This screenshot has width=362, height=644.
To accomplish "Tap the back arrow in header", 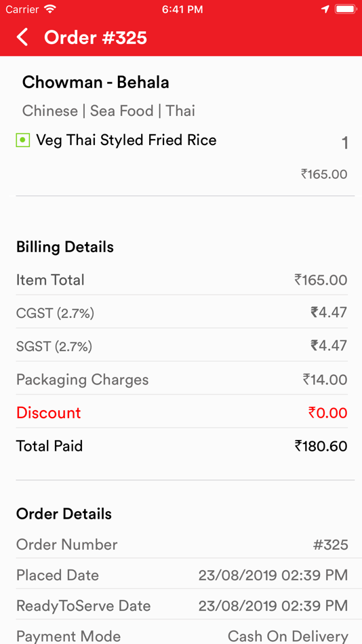I will click(x=22, y=37).
